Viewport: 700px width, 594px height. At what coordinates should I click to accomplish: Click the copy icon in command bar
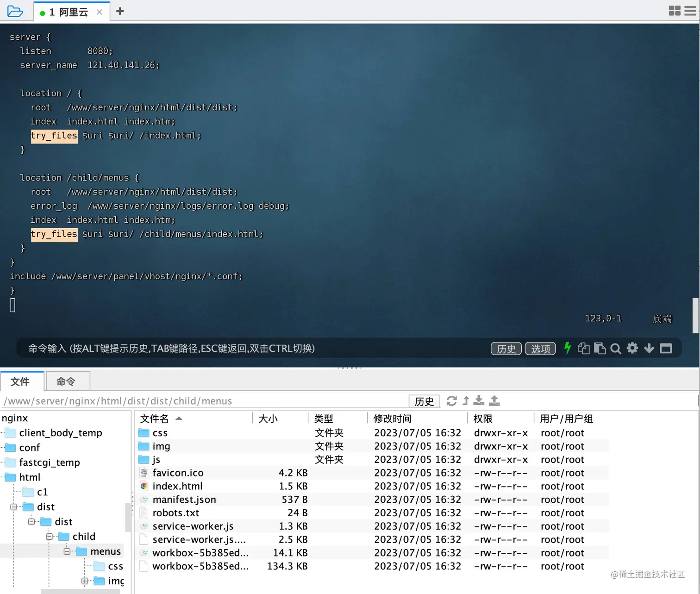583,348
